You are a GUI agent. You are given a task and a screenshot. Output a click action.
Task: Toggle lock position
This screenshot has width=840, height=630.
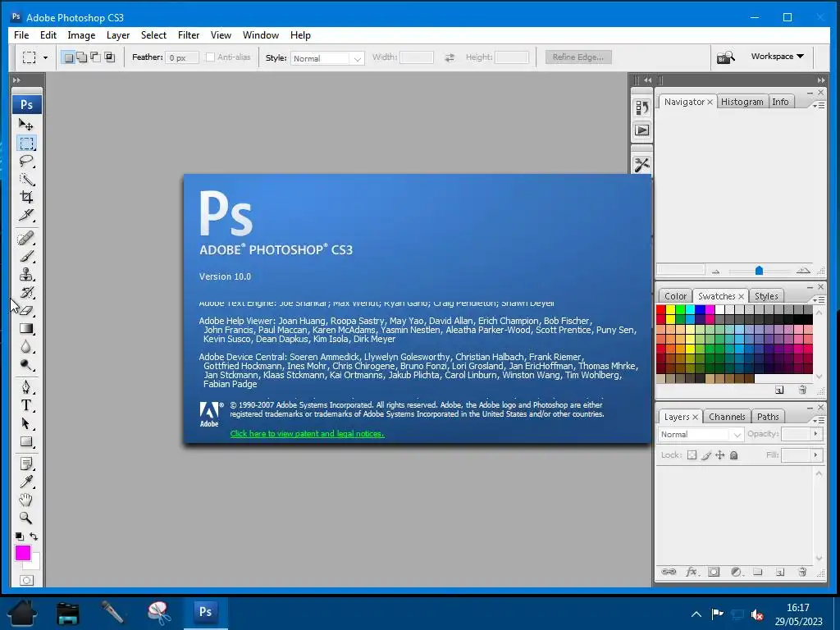pos(720,455)
